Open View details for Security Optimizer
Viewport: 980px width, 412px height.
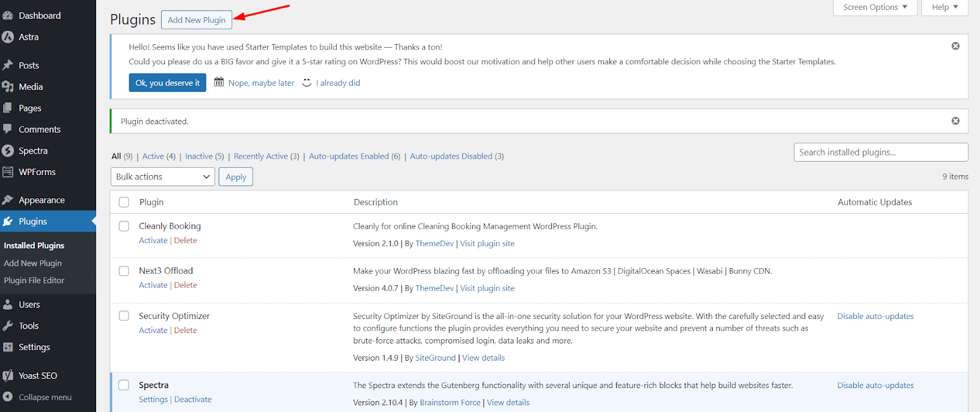pos(483,358)
